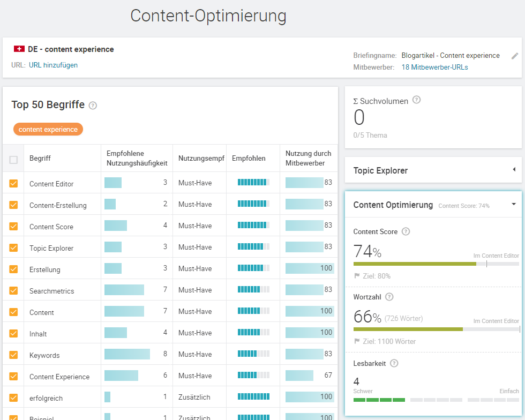Screen dimensions: 525x420
Task: Click the Content Score progress bar
Action: 436,264
